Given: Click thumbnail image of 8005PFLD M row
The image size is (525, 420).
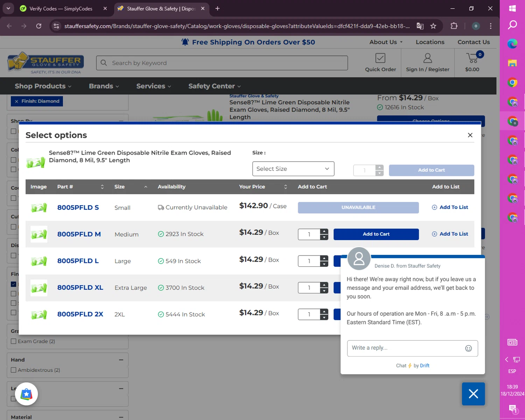Looking at the screenshot, I should pyautogui.click(x=39, y=234).
